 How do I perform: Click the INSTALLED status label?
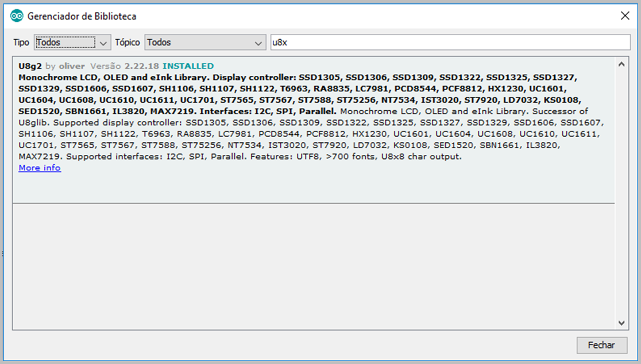pyautogui.click(x=188, y=66)
